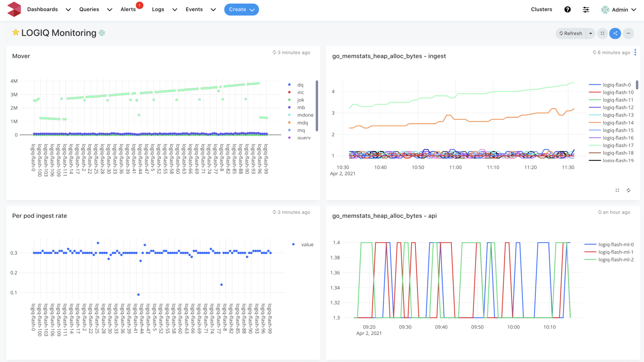Click the ingest heap widget refresh time icon
This screenshot has height=362, width=644.
click(594, 52)
